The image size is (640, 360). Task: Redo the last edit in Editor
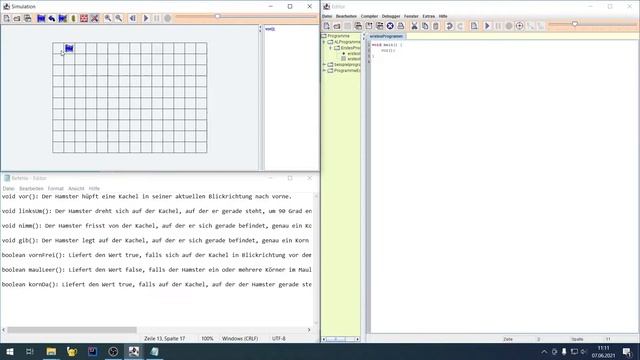point(460,26)
